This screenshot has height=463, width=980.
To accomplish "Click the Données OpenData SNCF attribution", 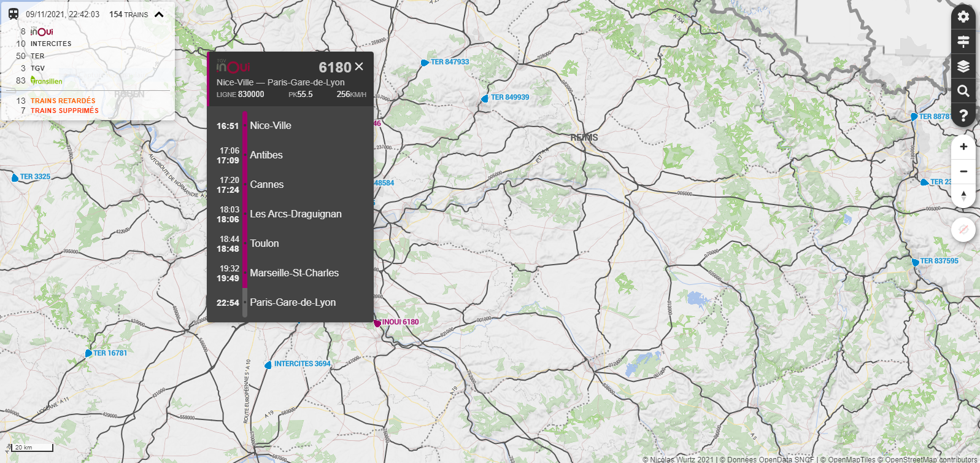I will click(766, 459).
